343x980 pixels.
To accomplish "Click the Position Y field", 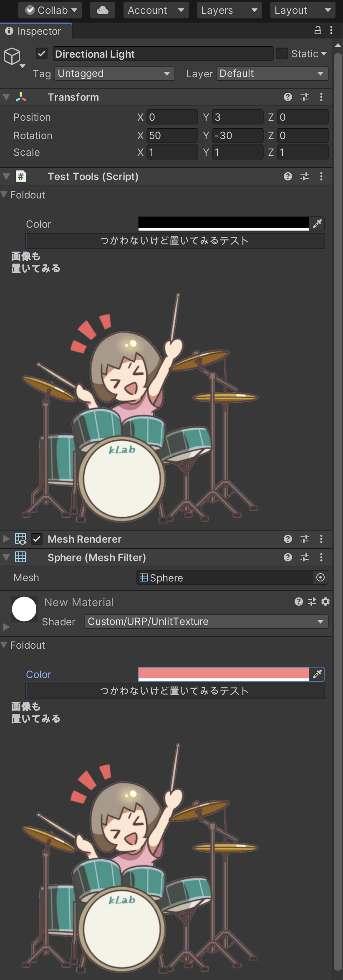I will point(237,117).
